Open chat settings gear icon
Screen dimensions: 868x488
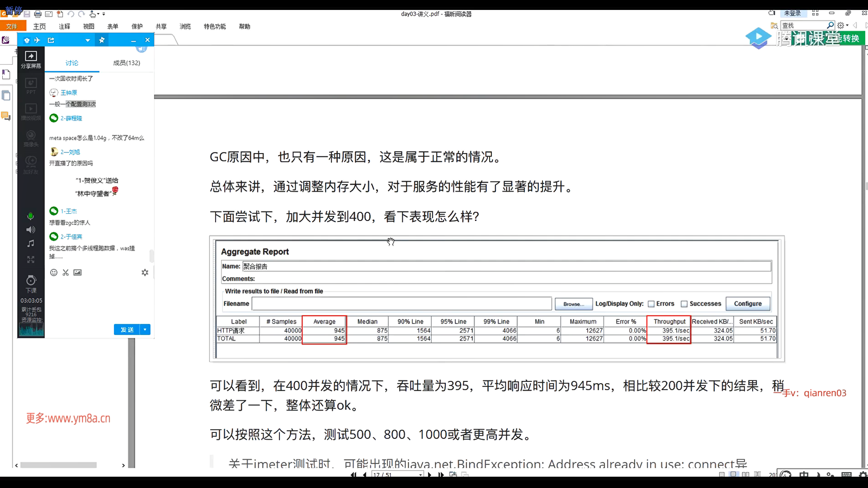click(145, 272)
